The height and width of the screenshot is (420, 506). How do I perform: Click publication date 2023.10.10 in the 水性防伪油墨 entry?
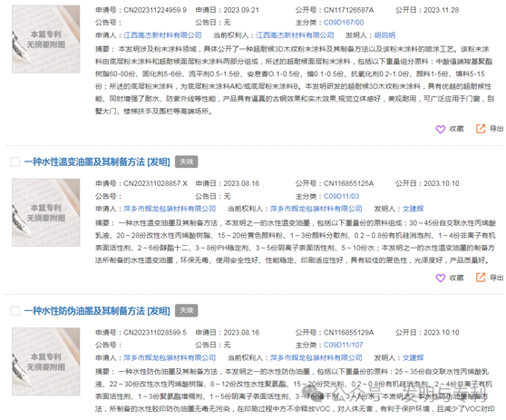441,333
